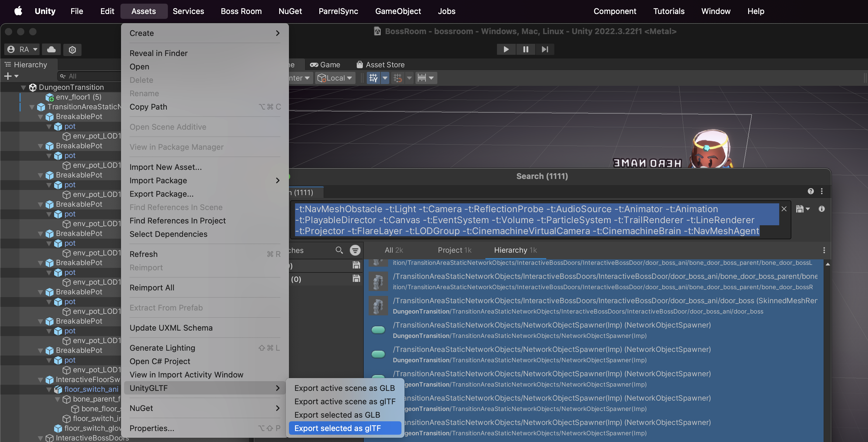
Task: Open the save search query dropdown
Action: 803,209
